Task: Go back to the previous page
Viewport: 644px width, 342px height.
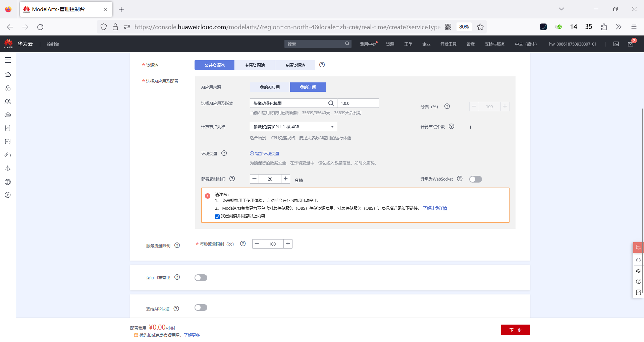Action: [x=10, y=27]
